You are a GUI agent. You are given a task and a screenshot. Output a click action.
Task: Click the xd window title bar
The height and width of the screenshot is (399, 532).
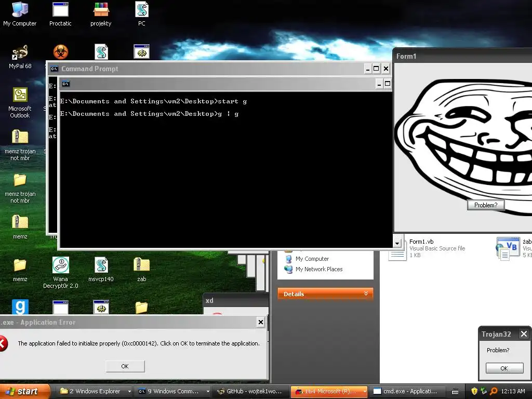pos(236,300)
